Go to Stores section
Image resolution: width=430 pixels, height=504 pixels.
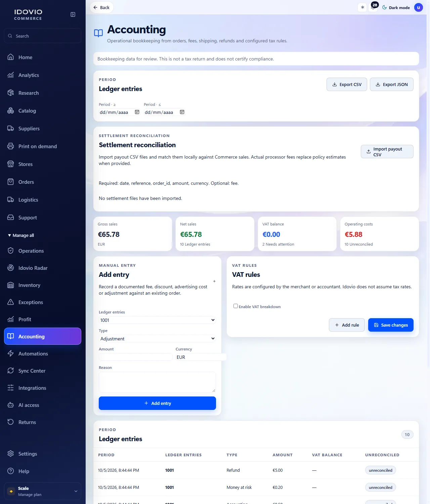coord(43,164)
